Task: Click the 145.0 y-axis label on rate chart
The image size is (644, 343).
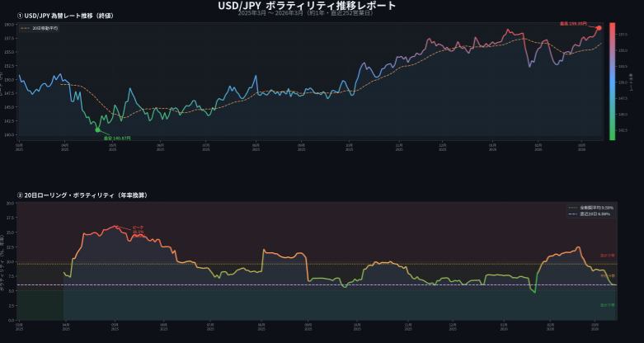Action: point(10,107)
